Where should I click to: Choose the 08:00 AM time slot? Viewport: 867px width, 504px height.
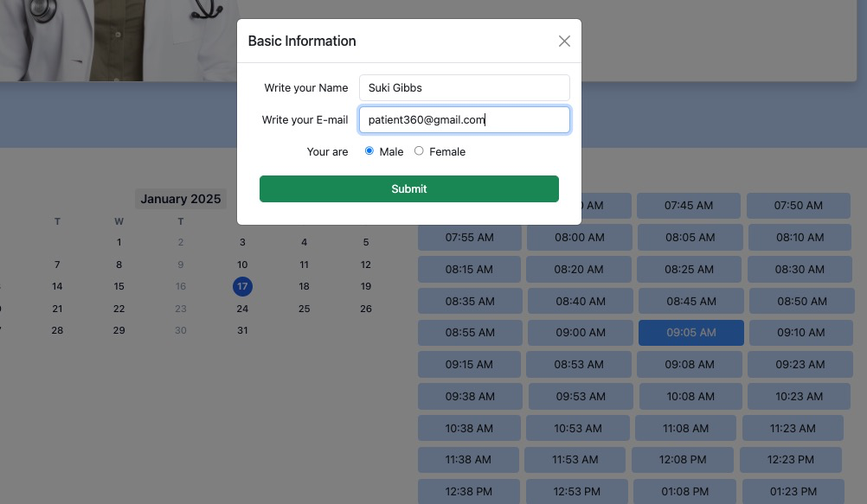tap(580, 237)
